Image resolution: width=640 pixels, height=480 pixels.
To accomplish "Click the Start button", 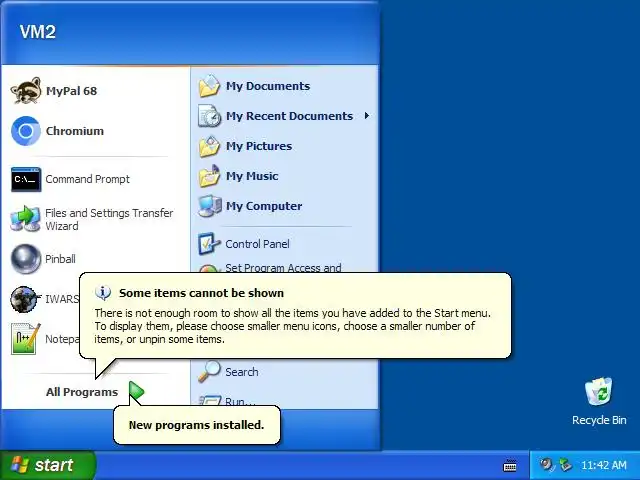I will coord(47,465).
